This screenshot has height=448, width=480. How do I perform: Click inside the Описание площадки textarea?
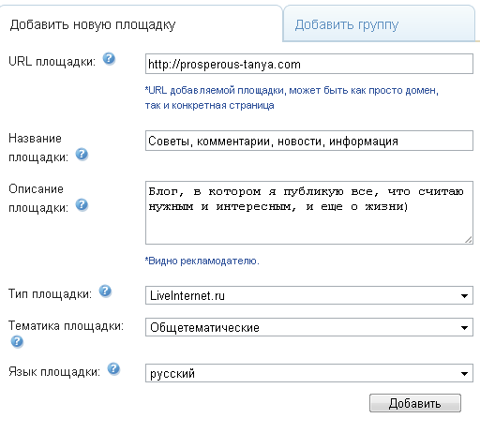(309, 213)
